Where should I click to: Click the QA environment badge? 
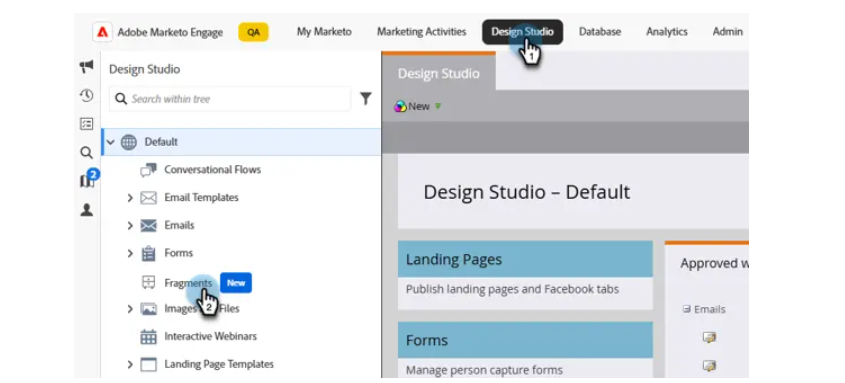click(x=253, y=32)
